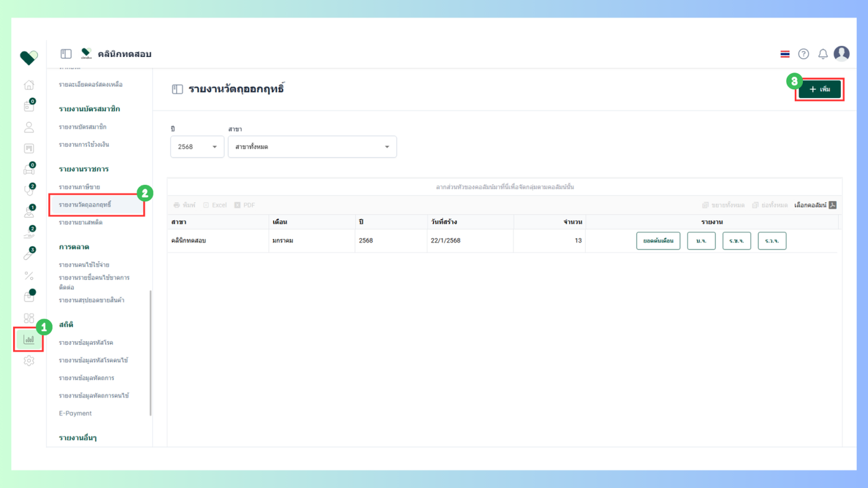Change language via the Thai flag icon
868x488 pixels.
point(785,54)
